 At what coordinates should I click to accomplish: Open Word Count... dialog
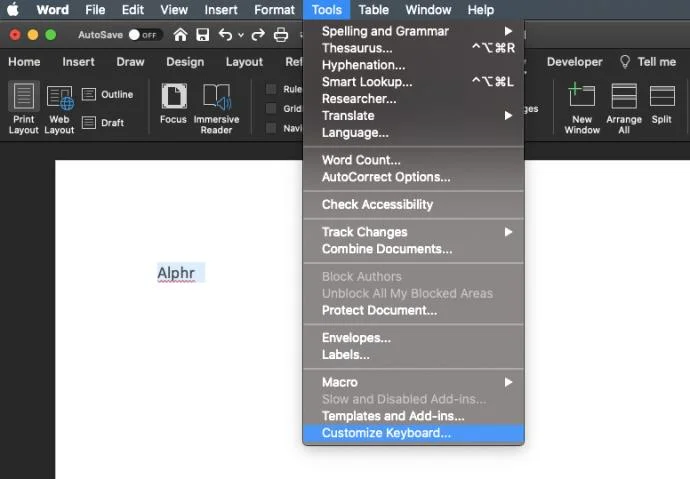tap(414, 160)
